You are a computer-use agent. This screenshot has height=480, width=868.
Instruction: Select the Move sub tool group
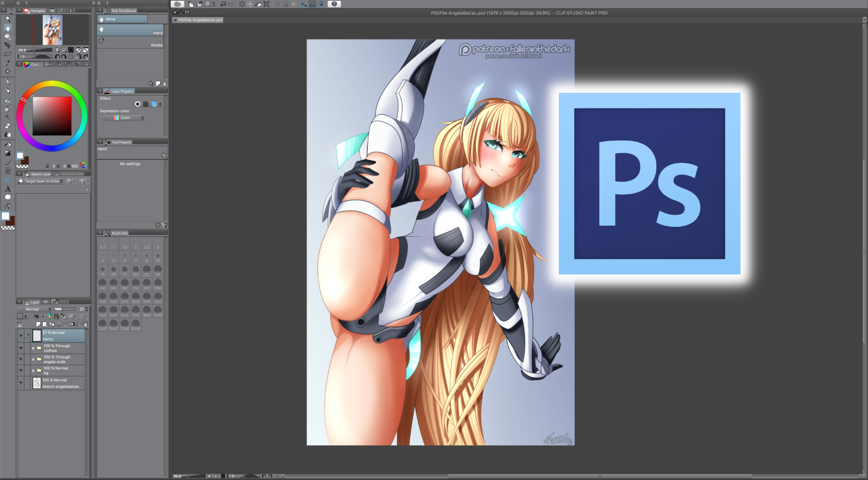pos(122,19)
